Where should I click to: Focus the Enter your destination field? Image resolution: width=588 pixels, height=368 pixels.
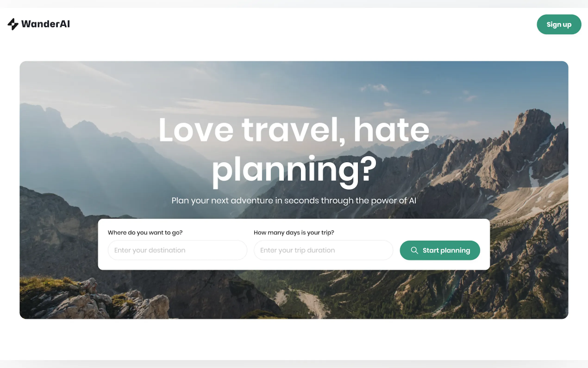[178, 250]
